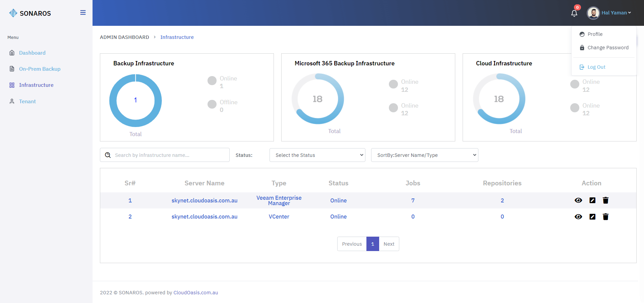Click the hamburger menu toggle icon

83,13
